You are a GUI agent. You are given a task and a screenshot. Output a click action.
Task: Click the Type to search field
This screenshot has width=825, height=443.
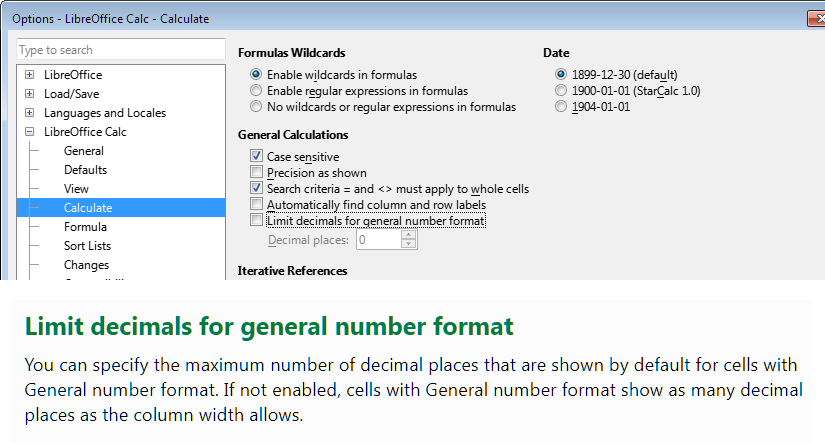pos(121,49)
